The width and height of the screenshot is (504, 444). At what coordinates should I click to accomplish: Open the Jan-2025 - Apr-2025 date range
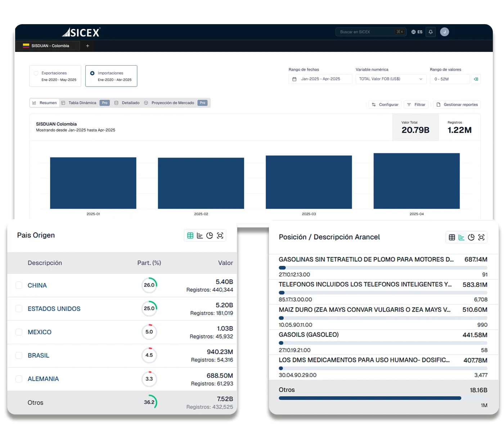click(x=320, y=79)
